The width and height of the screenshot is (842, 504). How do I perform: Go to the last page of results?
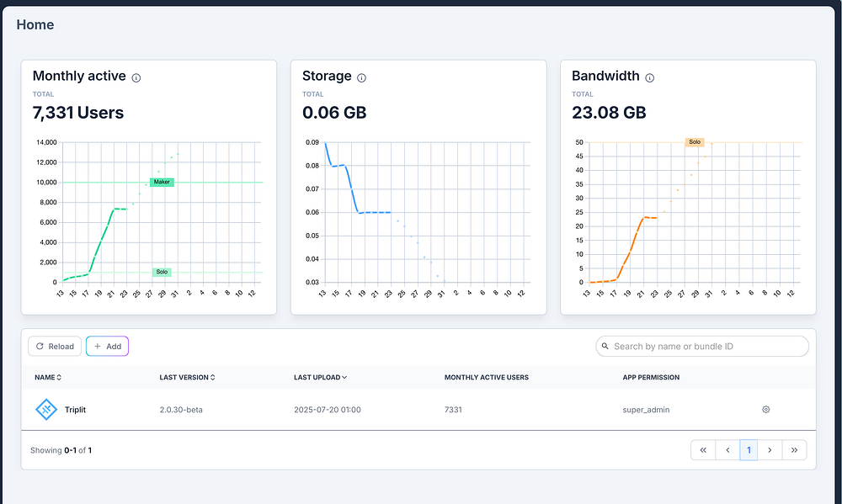[794, 450]
